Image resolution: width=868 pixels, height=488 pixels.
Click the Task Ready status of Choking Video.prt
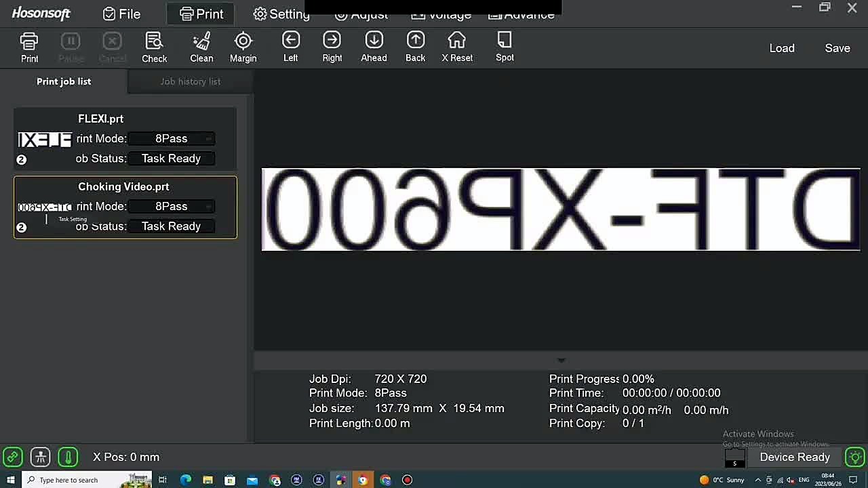pos(172,226)
